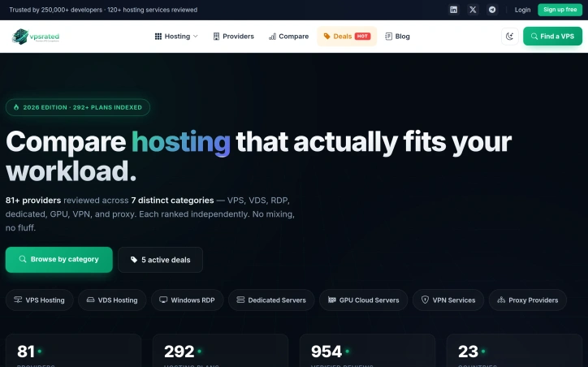This screenshot has width=588, height=367.
Task: Click the GPU icon in GPU Cloud Servers chip
Action: pos(332,300)
